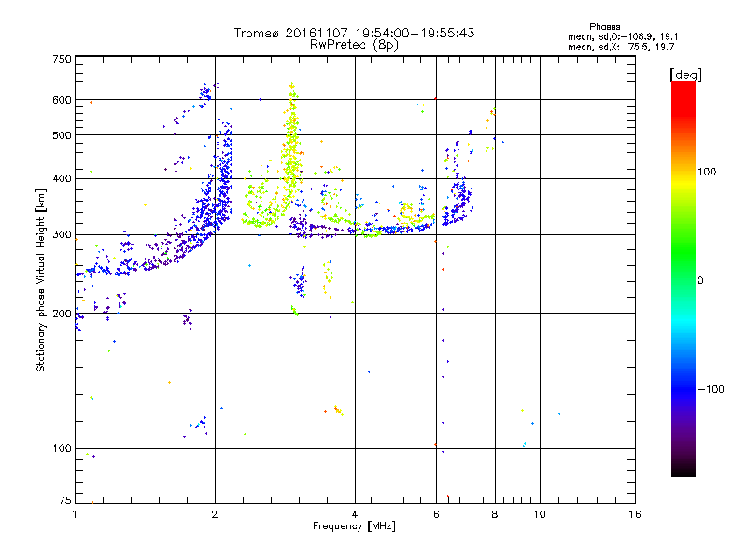Viewport: 747px width, 560px height.
Task: Click the [deg] colorbar unit label
Action: coord(685,76)
